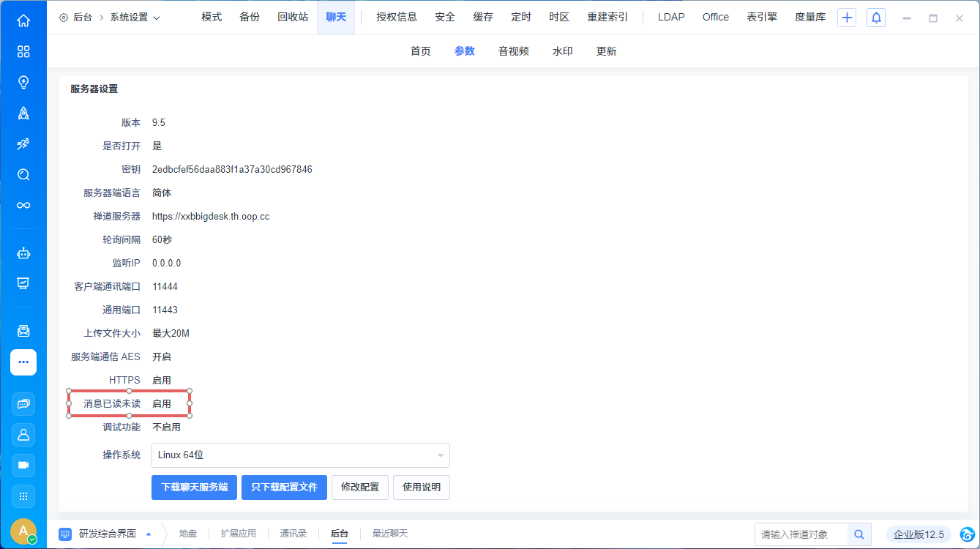Click the notification bell icon
This screenshot has width=980, height=549.
(x=876, y=18)
